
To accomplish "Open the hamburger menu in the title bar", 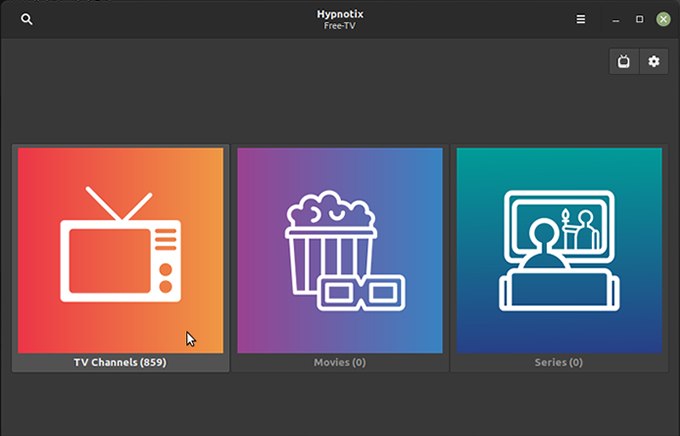I will [581, 19].
